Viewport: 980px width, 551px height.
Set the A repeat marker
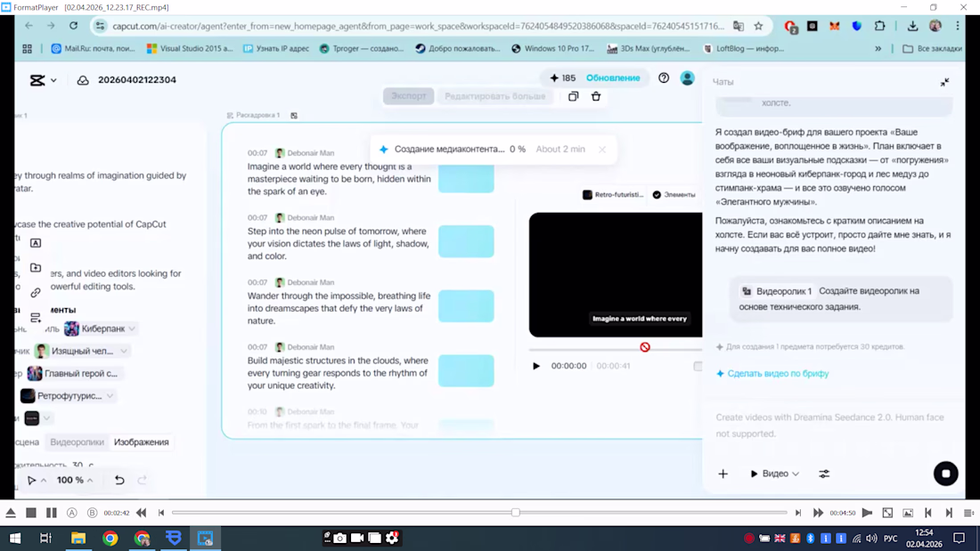(x=72, y=513)
